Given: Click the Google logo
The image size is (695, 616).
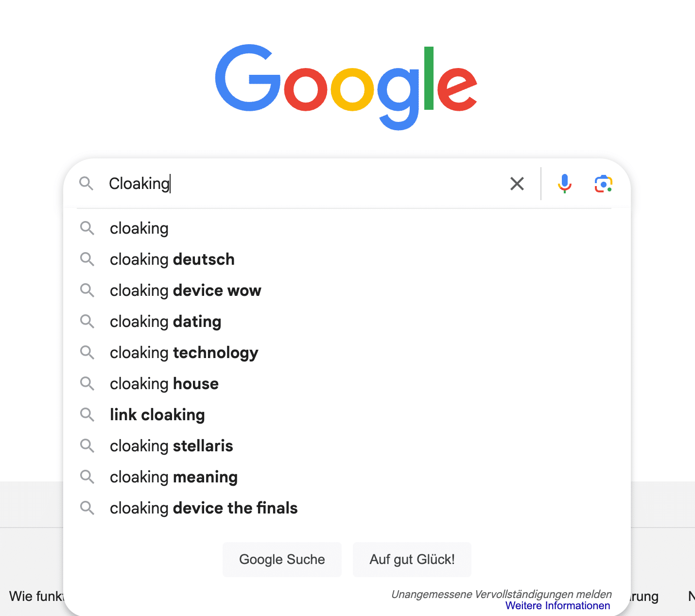Looking at the screenshot, I should [346, 86].
